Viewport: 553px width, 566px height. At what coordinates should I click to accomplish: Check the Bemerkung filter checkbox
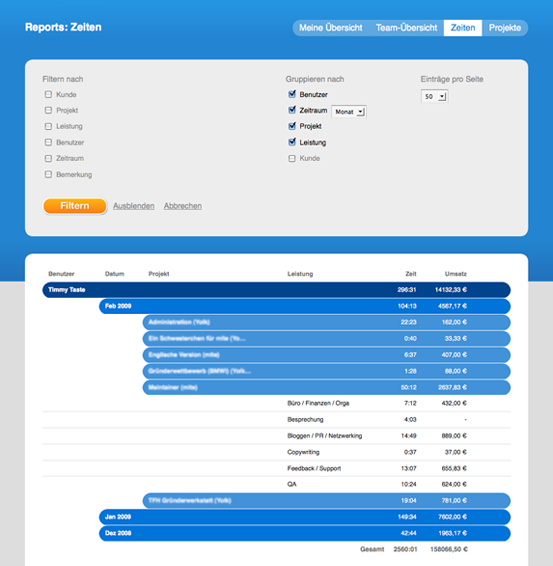point(48,174)
